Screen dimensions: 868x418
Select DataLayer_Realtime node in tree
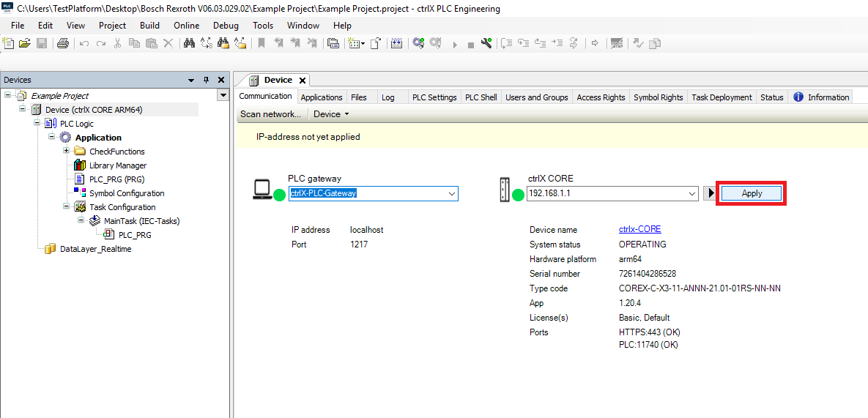(x=95, y=249)
